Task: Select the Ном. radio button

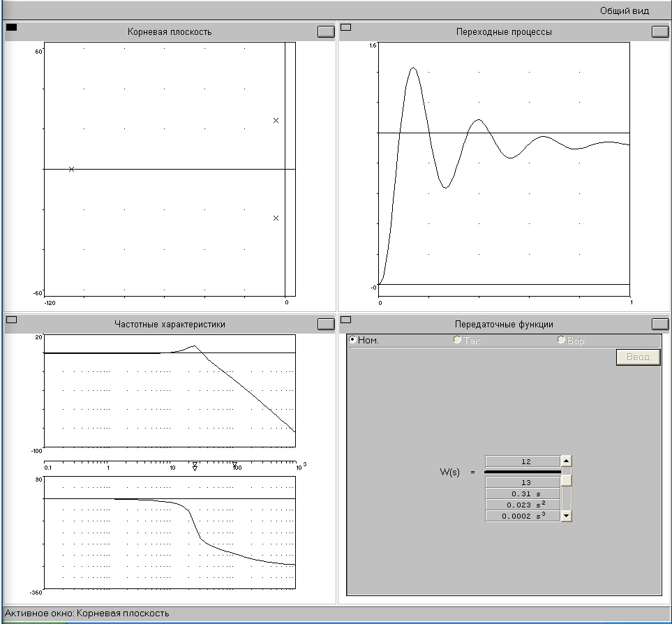Action: 352,340
